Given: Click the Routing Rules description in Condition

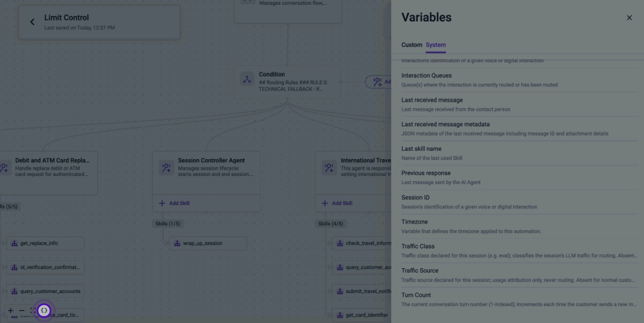Looking at the screenshot, I should point(293,86).
